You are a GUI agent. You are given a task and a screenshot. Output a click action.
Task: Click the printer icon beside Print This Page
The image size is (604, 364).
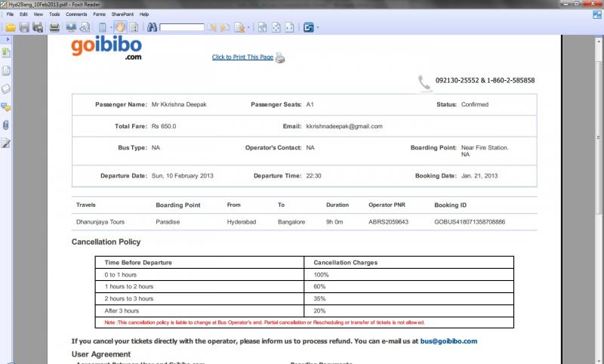(x=280, y=58)
